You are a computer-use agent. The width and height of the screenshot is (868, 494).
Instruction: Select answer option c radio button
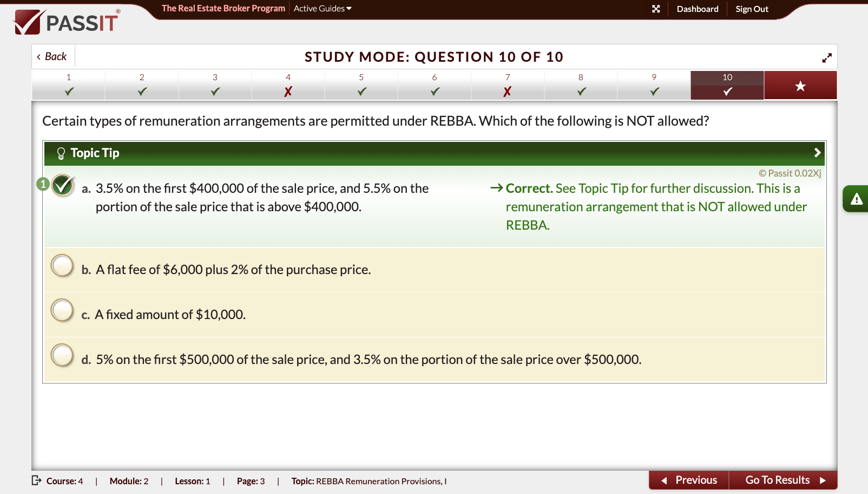(62, 310)
